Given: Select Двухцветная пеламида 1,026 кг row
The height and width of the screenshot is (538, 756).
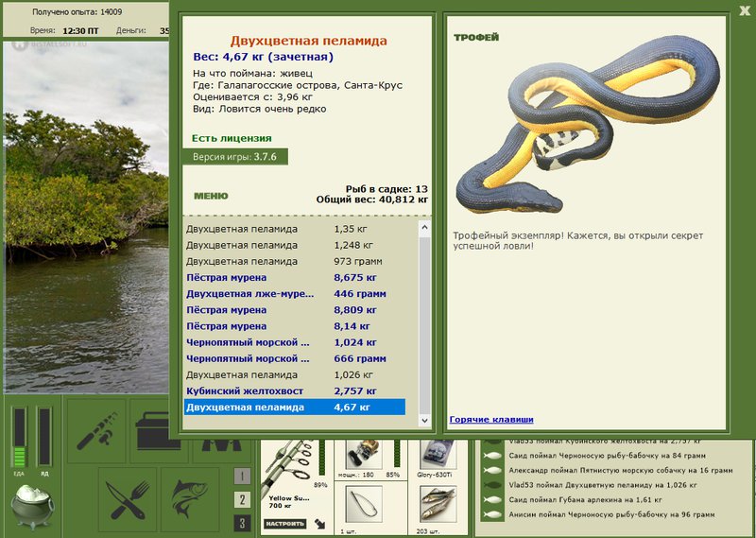Looking at the screenshot, I should tap(294, 375).
